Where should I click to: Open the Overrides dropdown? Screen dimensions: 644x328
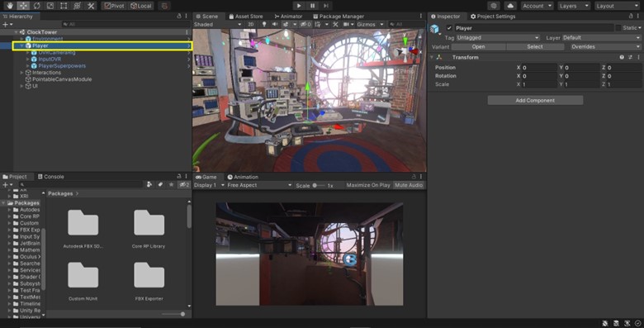[x=605, y=47]
